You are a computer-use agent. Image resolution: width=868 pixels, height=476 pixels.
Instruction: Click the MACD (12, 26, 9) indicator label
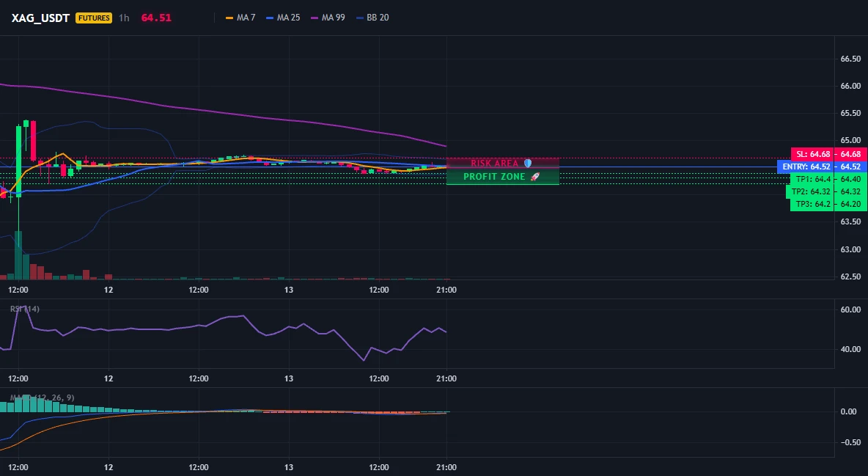coord(42,398)
